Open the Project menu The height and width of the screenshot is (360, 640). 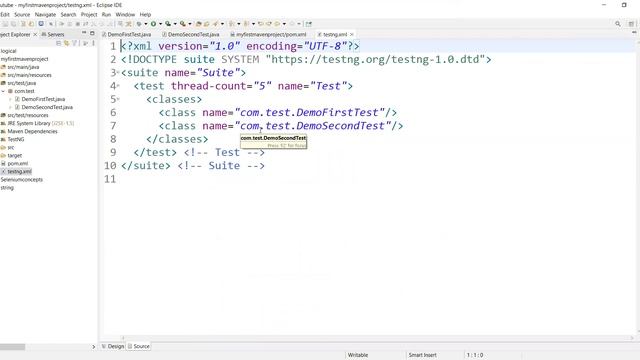tap(89, 14)
